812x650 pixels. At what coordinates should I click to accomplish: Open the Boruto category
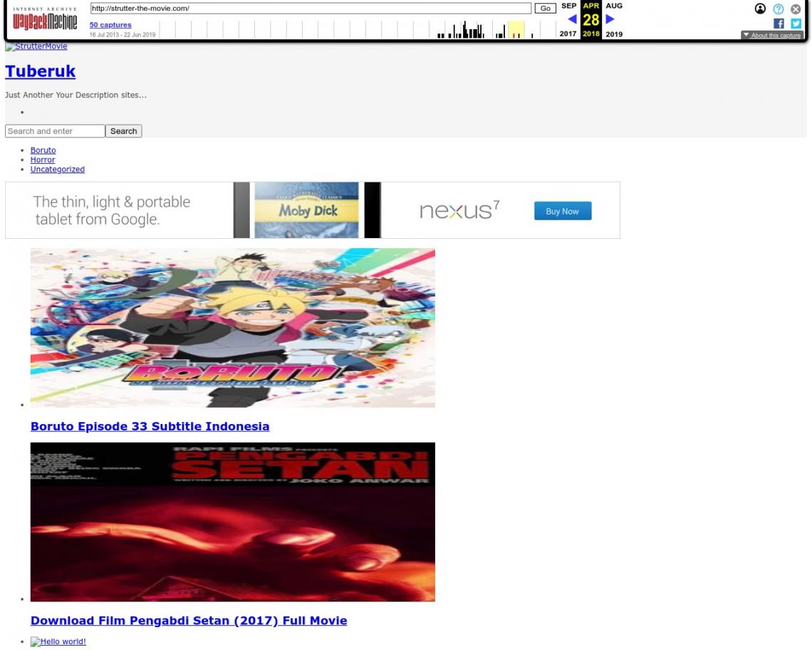43,150
